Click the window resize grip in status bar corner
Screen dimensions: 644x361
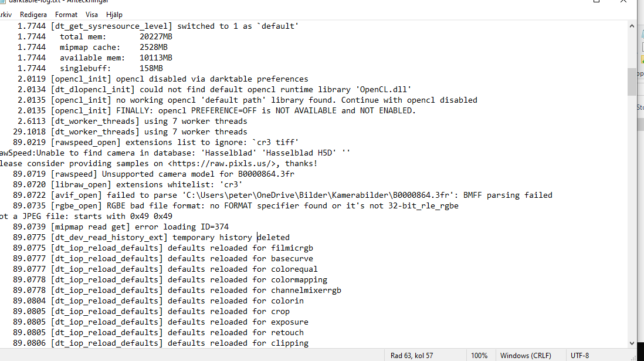coord(632,357)
